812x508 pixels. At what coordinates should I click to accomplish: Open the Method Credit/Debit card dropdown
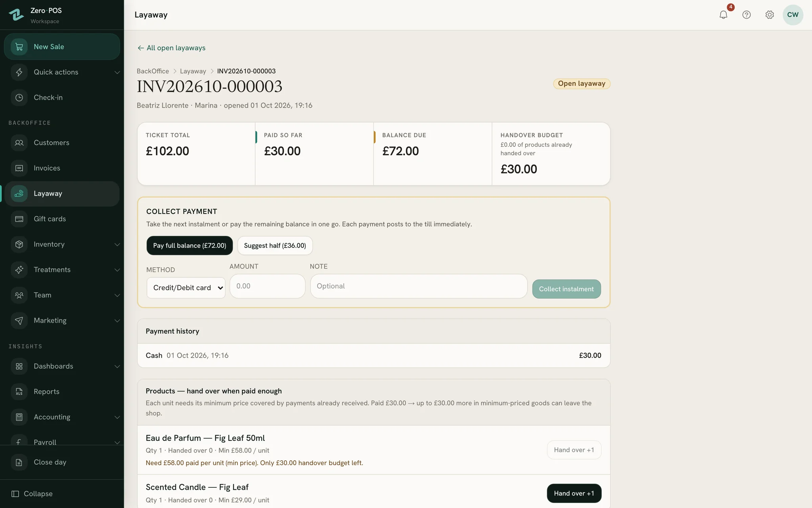[x=186, y=288]
